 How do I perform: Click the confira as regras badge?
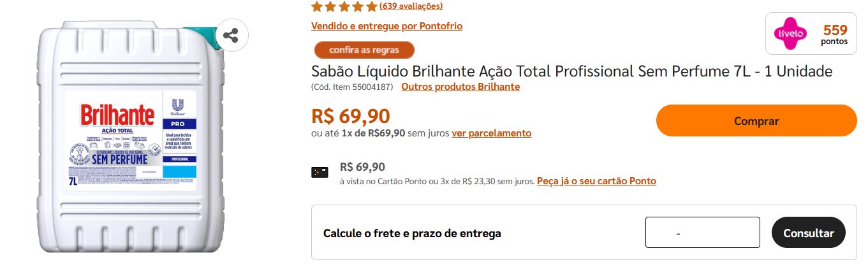point(364,50)
